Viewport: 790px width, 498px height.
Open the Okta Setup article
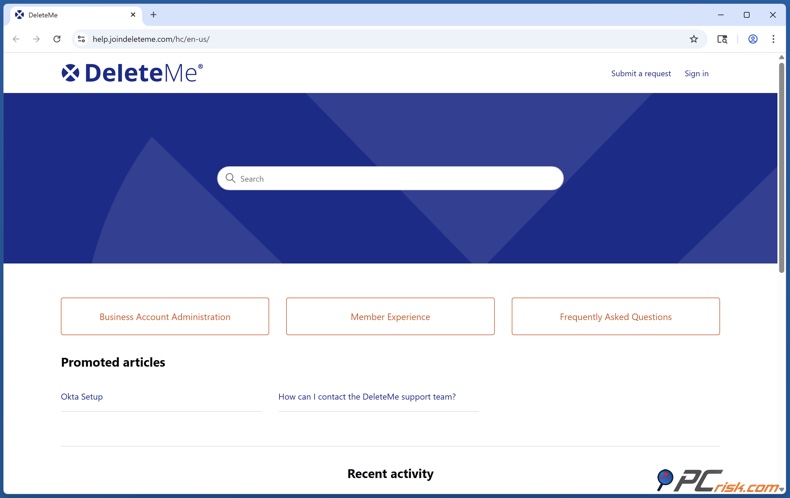(x=82, y=396)
